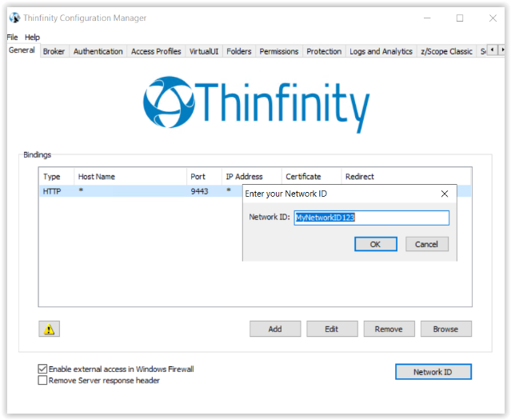Screen dimensions: 511x420
Task: Click the Type column header
Action: point(57,177)
